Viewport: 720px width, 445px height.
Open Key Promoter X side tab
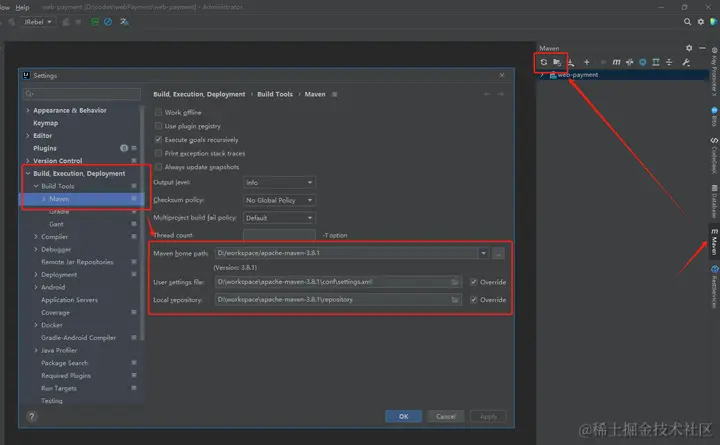coord(714,71)
